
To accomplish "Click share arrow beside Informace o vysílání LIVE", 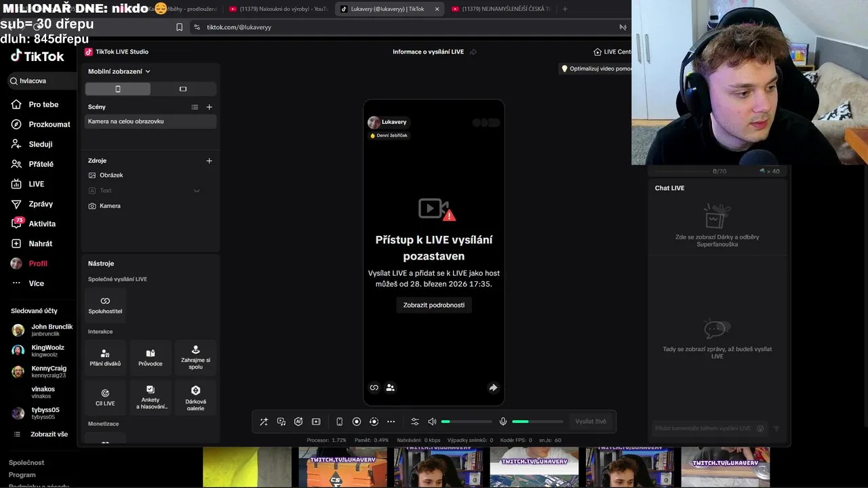I will click(x=473, y=52).
